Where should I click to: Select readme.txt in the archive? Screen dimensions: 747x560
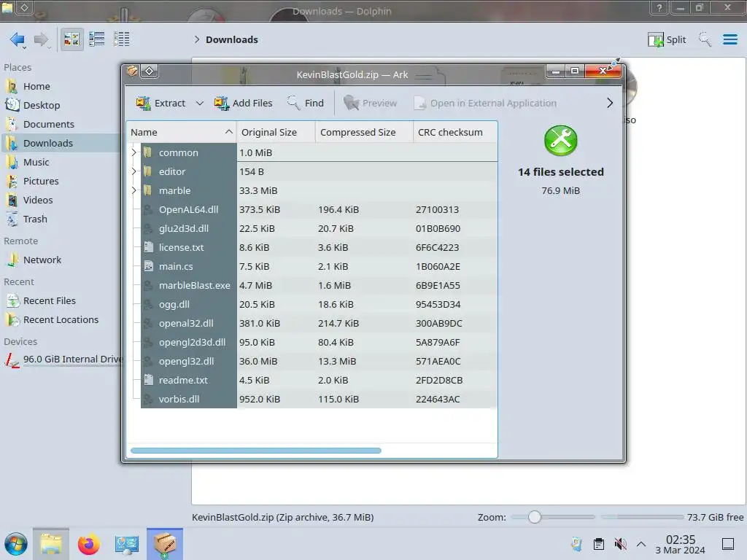(319, 381)
